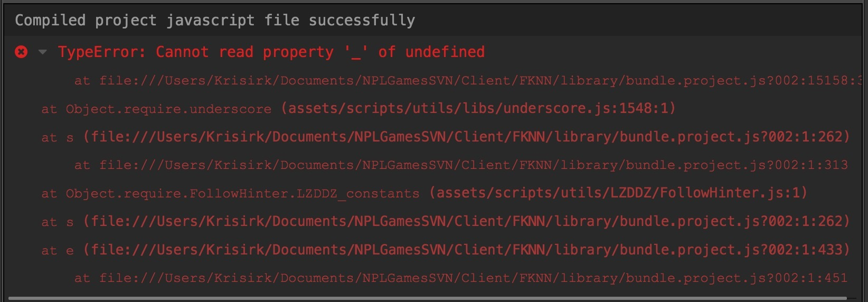Open the 1:262 link directly below FollowHinter.js frame

coord(467,222)
